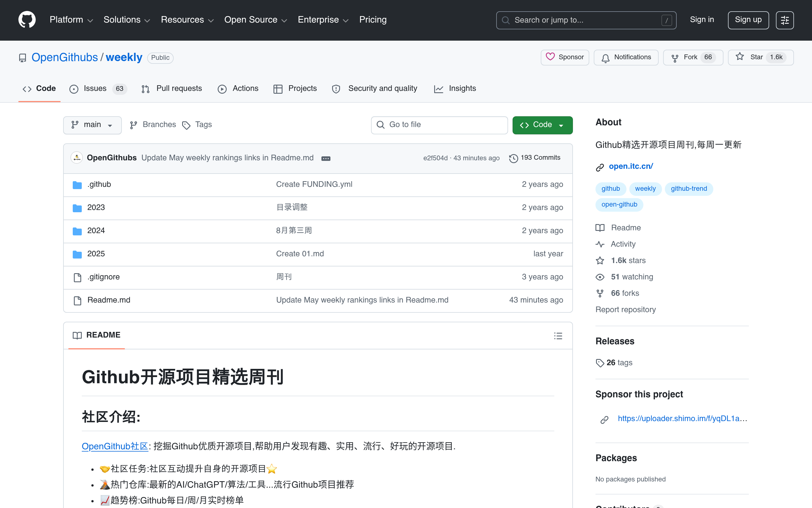Click the magnifier icon in the search bar

[x=505, y=20]
